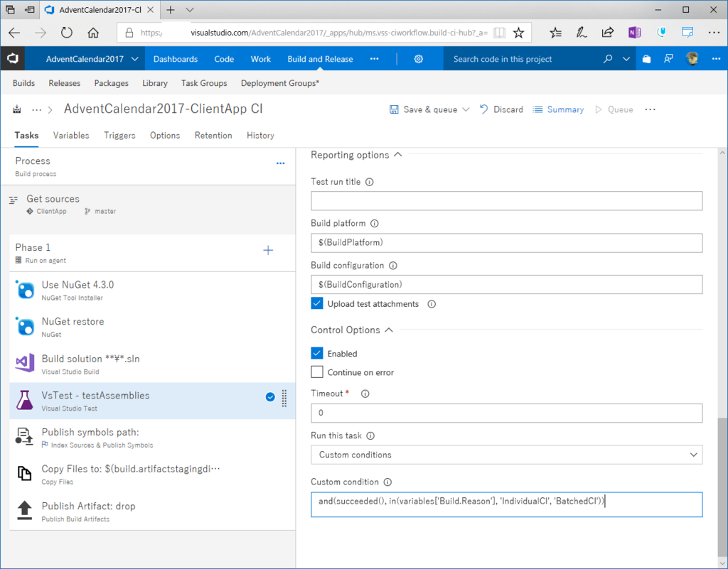
Task: Open the Options tab
Action: coord(165,136)
